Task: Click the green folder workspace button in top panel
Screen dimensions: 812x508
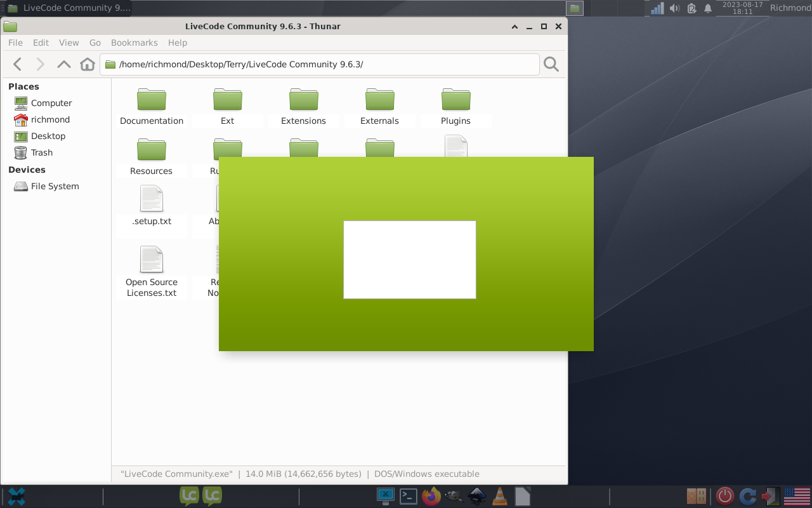Action: click(575, 8)
